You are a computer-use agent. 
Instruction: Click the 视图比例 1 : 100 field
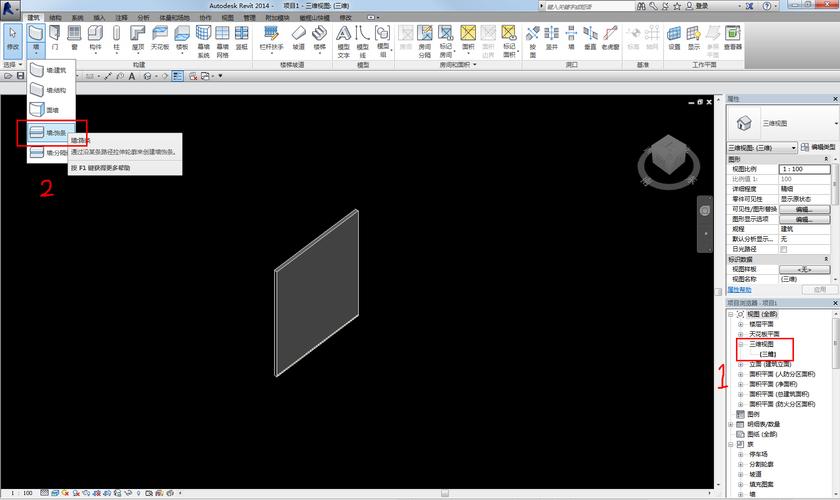pos(804,169)
